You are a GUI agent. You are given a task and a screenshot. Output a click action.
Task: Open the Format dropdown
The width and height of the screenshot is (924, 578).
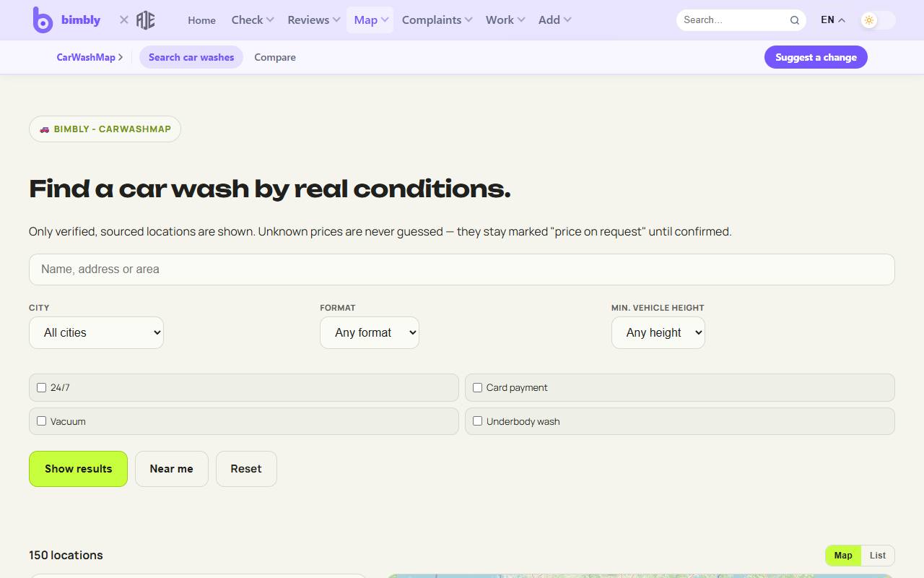pyautogui.click(x=370, y=333)
